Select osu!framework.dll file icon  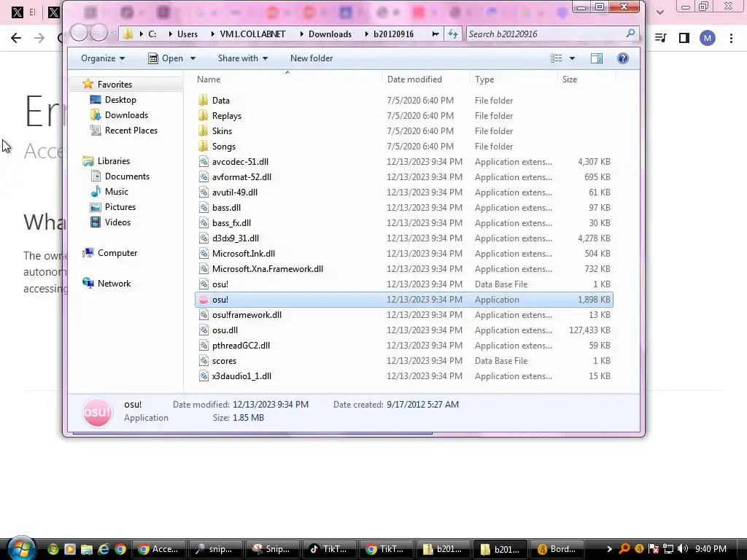(204, 315)
